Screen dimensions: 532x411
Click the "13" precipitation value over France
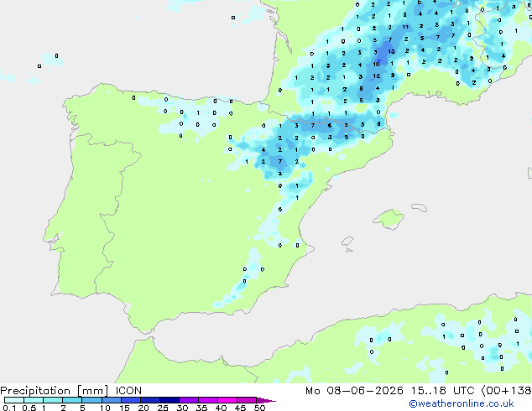[392, 51]
